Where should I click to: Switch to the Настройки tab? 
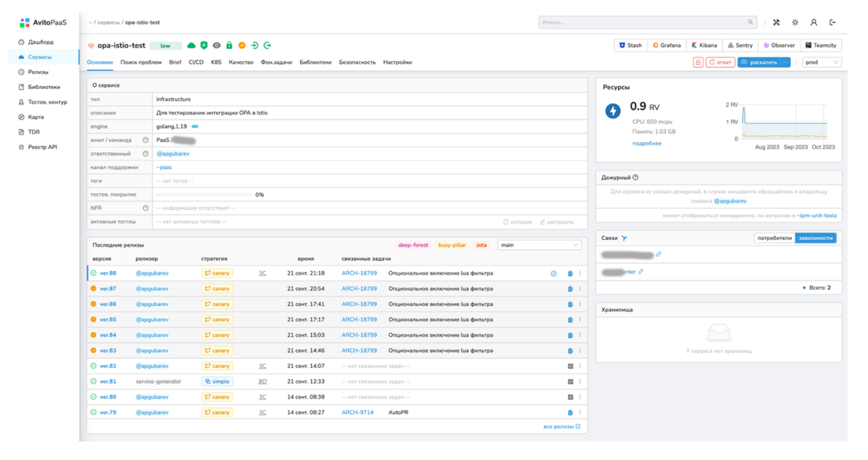pos(397,62)
